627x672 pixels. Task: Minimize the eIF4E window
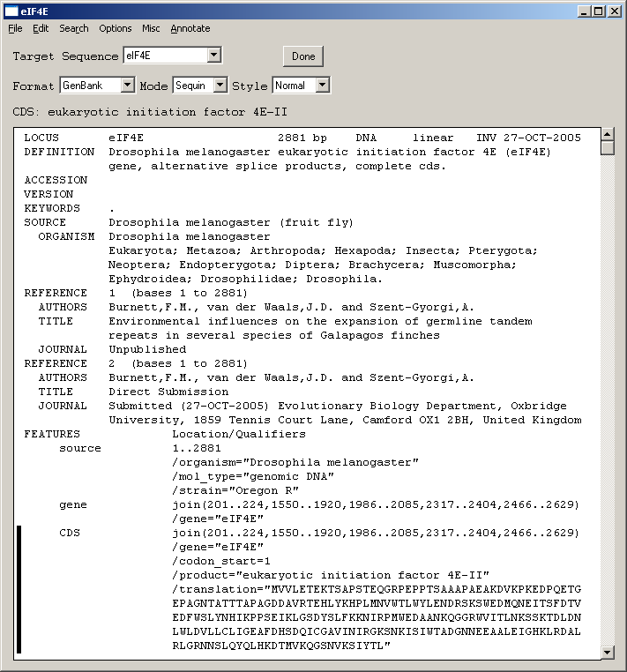(x=583, y=11)
